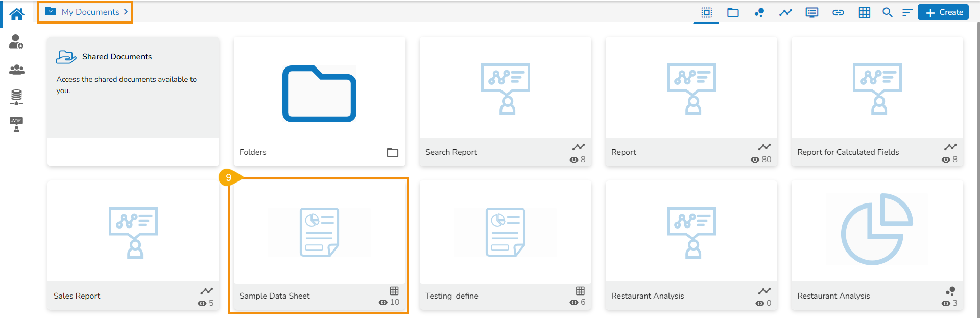Image resolution: width=980 pixels, height=318 pixels.
Task: Expand the My Documents dropdown arrow
Action: tap(51, 11)
